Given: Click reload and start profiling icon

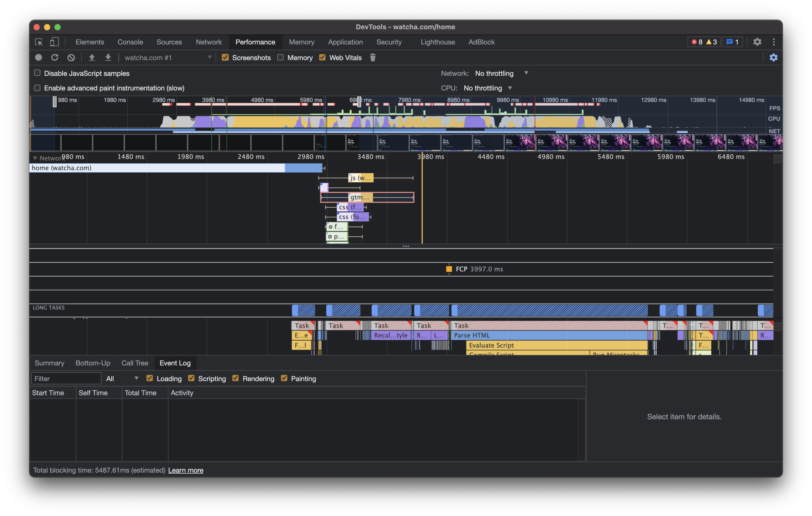Looking at the screenshot, I should click(x=55, y=57).
